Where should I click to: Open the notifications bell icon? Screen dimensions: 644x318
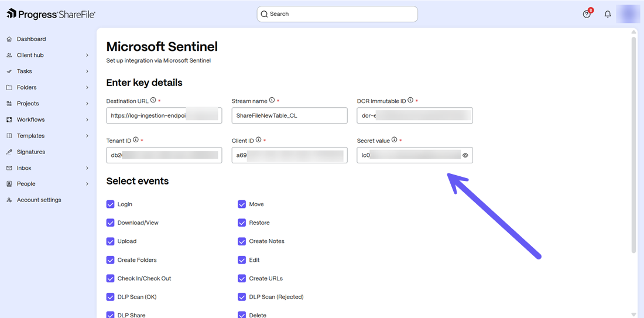(608, 14)
